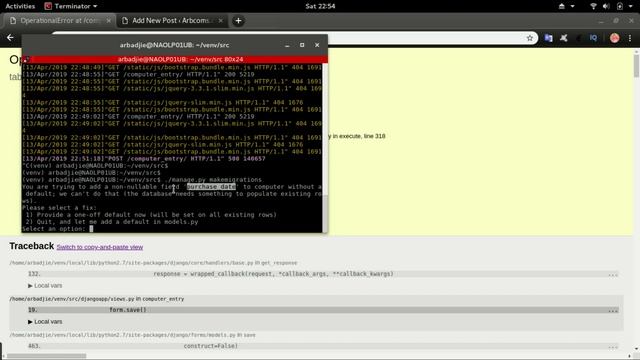Close the OperationalError browser tab
Image resolution: width=640 pixels, height=360 pixels.
[109, 20]
